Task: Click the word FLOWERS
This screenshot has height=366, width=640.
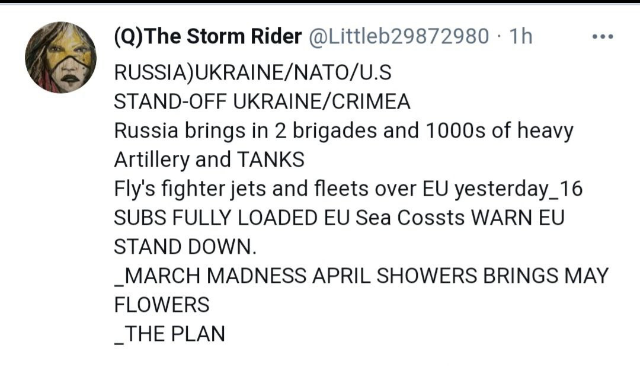Action: (162, 305)
